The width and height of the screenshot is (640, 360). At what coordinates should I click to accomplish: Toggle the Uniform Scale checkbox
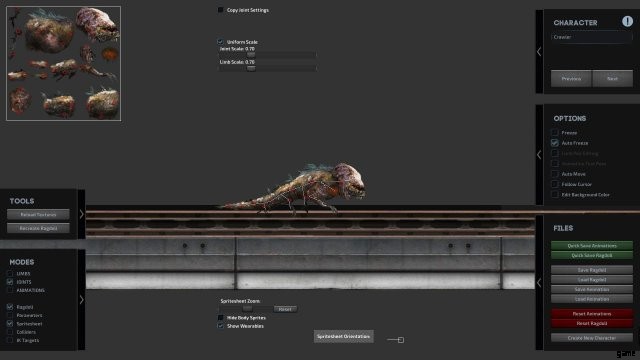point(220,42)
